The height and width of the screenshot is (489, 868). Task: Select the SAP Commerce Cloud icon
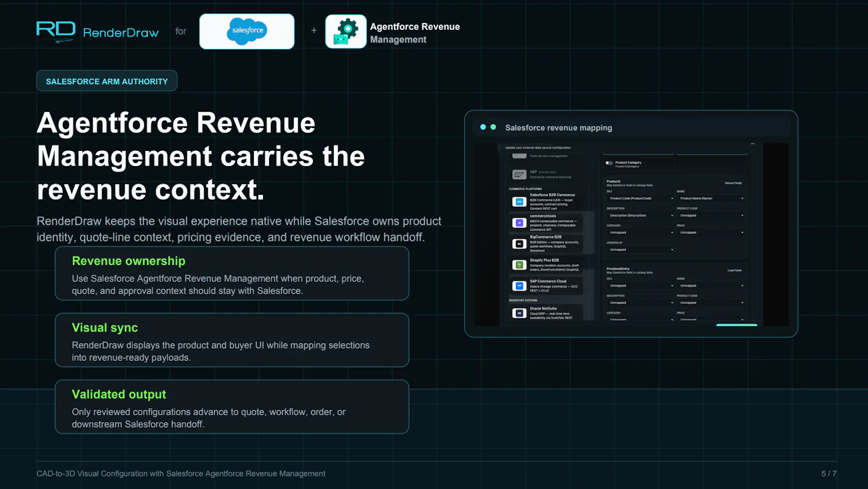tap(519, 285)
